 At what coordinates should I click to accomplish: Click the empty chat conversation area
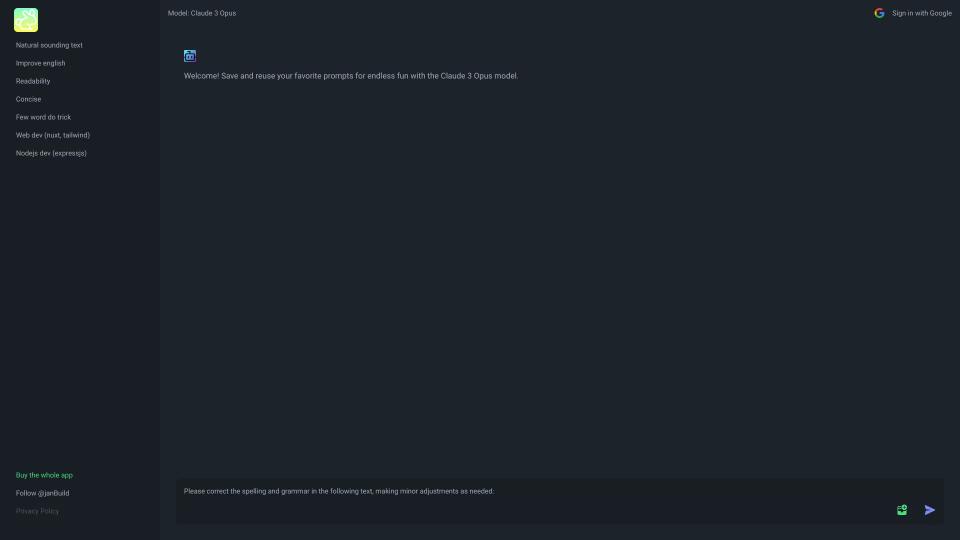(560, 276)
